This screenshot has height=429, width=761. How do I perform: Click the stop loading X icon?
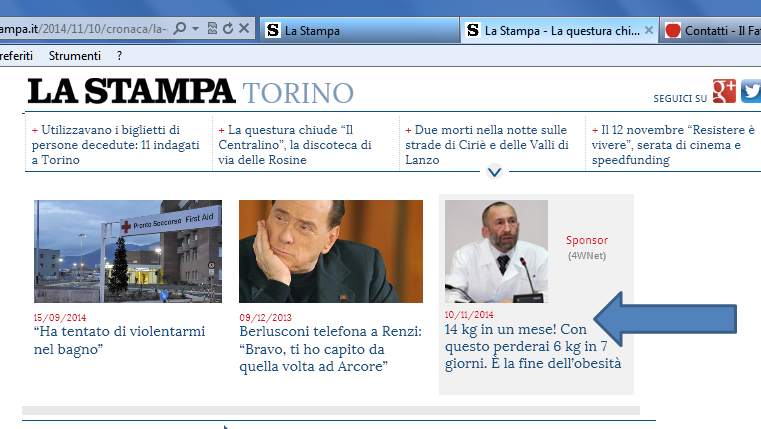click(x=245, y=30)
